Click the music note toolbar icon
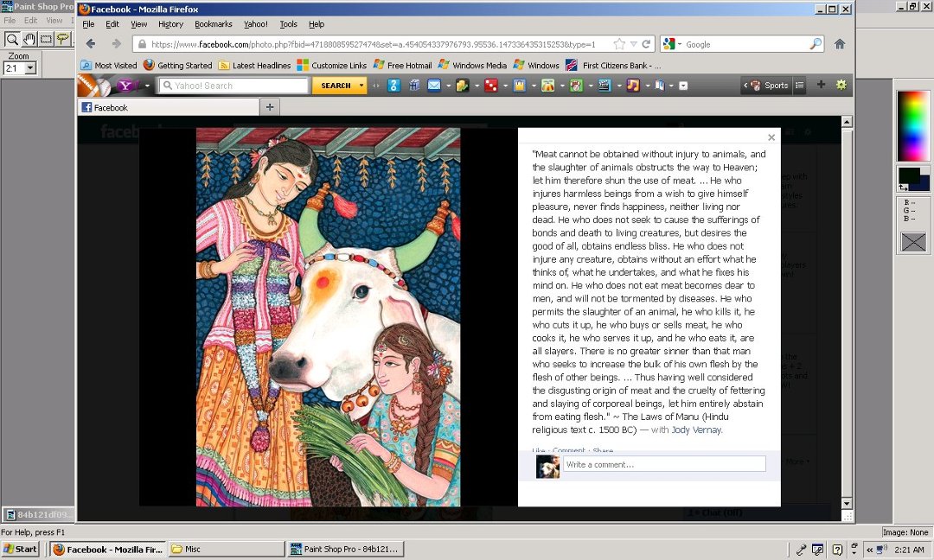Image resolution: width=934 pixels, height=560 pixels. pos(632,86)
